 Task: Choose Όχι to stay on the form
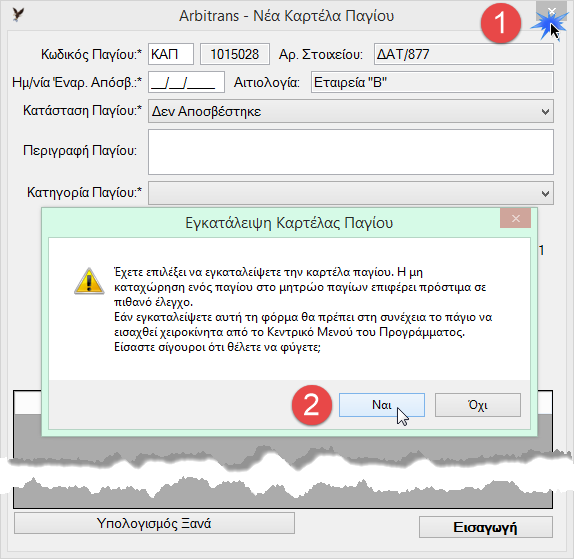pyautogui.click(x=478, y=405)
